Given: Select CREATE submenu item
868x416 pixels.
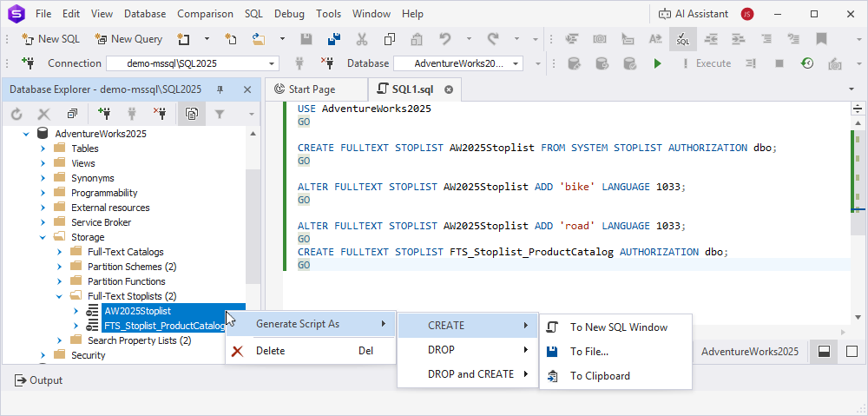Looking at the screenshot, I should point(468,326).
